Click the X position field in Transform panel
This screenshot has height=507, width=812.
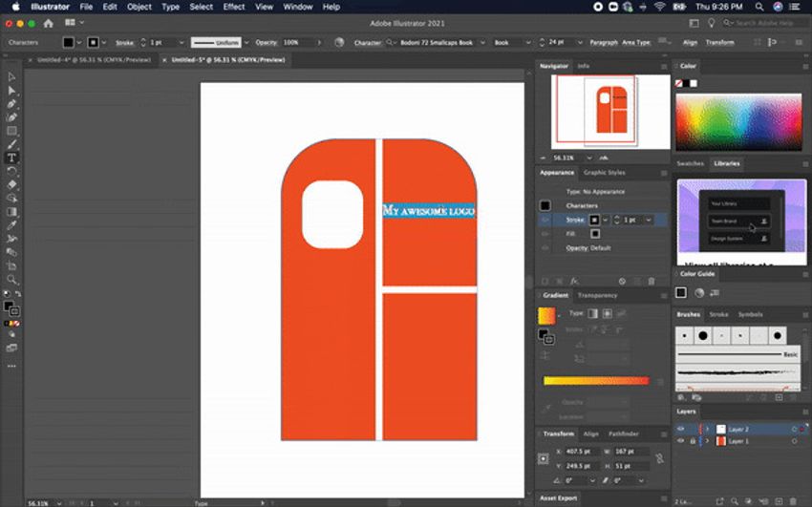coord(582,452)
